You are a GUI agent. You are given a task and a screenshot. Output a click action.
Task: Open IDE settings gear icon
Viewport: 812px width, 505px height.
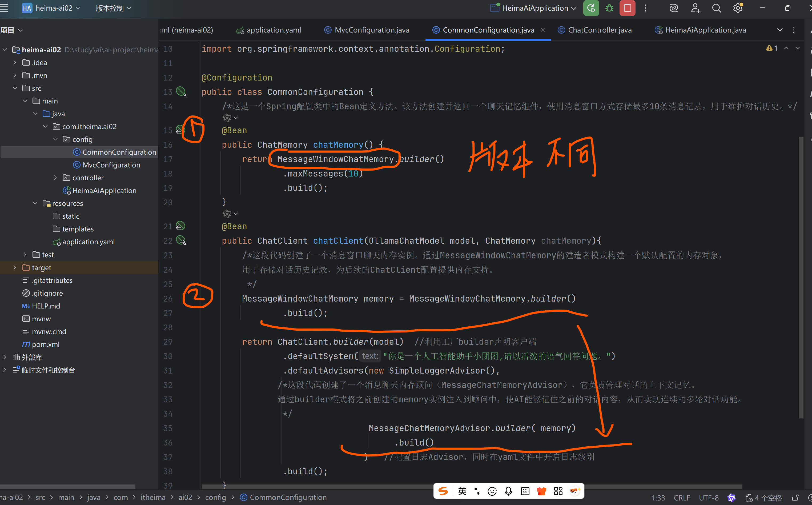click(738, 8)
